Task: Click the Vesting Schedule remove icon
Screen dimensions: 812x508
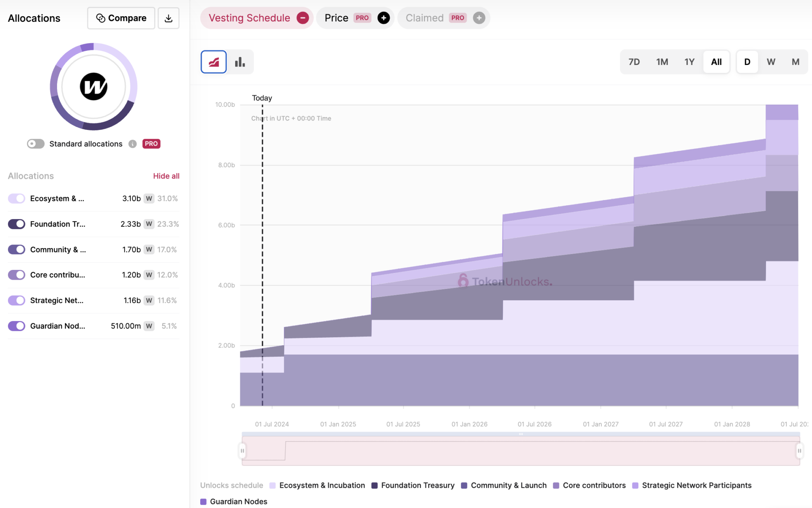Action: click(302, 18)
